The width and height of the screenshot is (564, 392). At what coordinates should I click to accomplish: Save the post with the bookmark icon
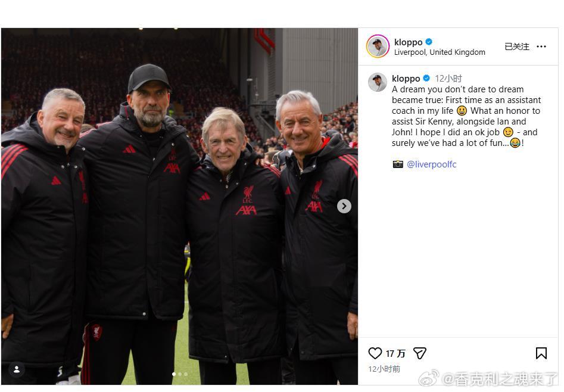pyautogui.click(x=541, y=353)
